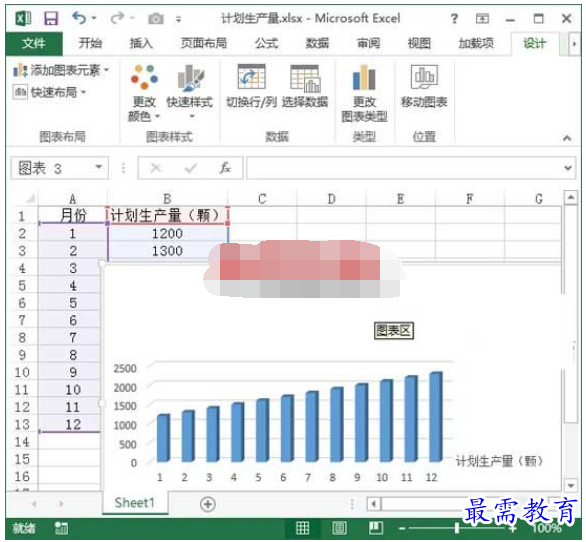
Task: Click the Excel application icon
Action: (23, 18)
